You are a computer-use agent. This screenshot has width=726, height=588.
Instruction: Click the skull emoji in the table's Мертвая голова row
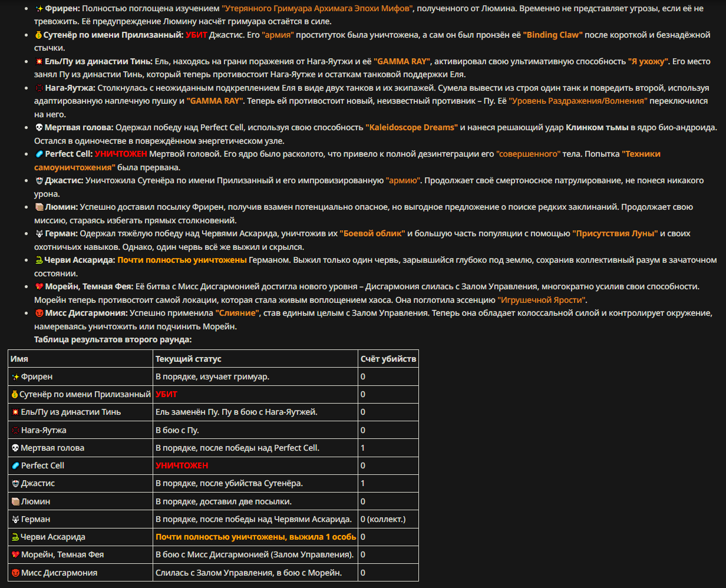pyautogui.click(x=15, y=448)
